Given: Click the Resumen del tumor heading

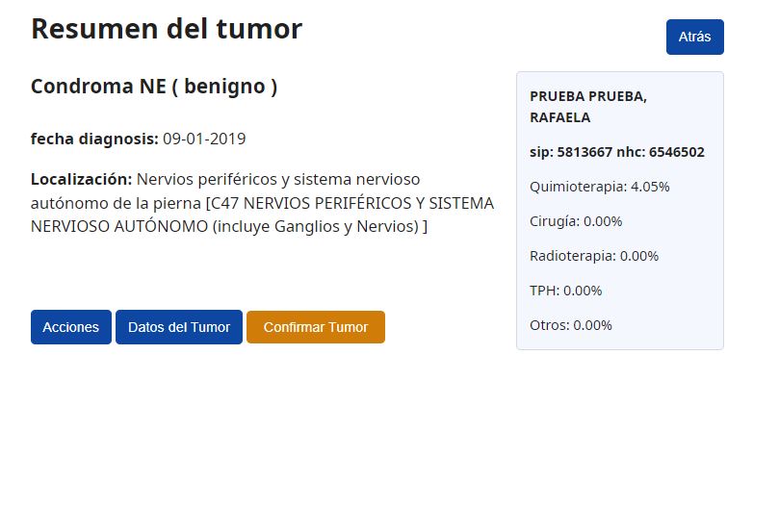Looking at the screenshot, I should 167,29.
